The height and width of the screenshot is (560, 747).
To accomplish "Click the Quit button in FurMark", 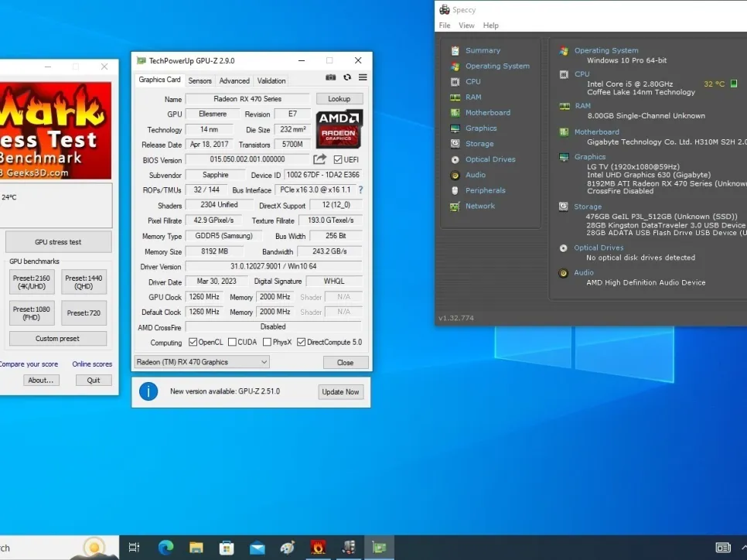I will click(94, 381).
